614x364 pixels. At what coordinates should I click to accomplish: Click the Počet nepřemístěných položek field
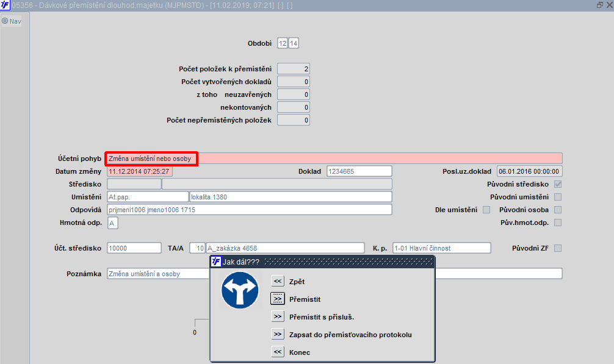coord(294,120)
